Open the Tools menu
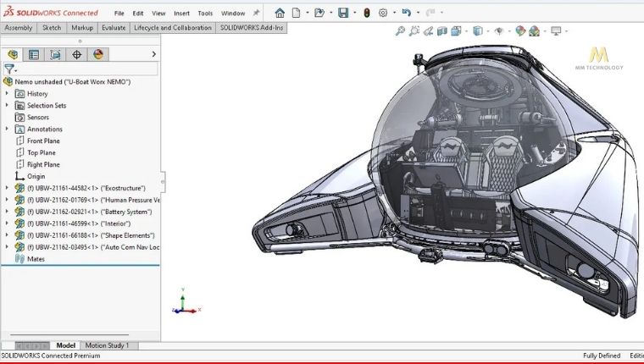Screen dimensions: 644x364 click(205, 14)
